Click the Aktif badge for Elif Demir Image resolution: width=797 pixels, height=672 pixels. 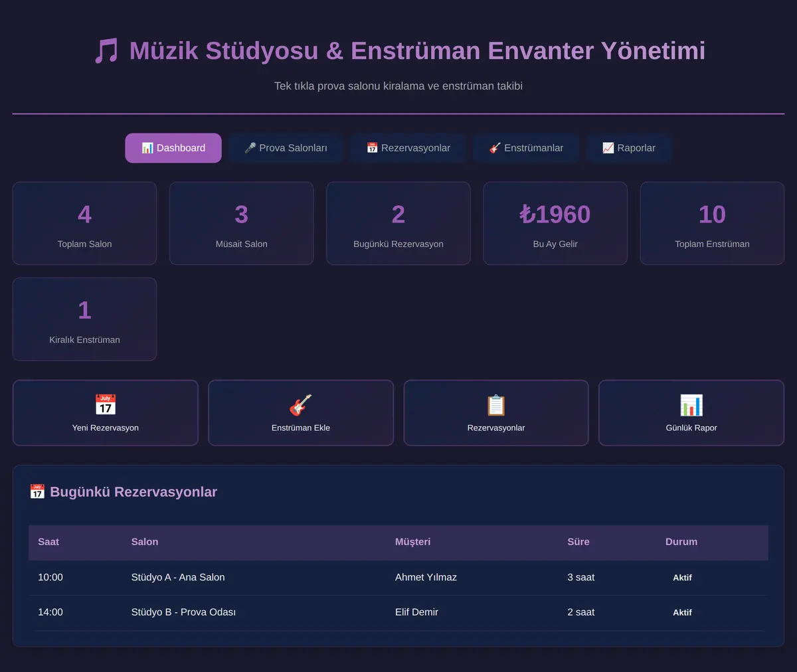tap(682, 612)
